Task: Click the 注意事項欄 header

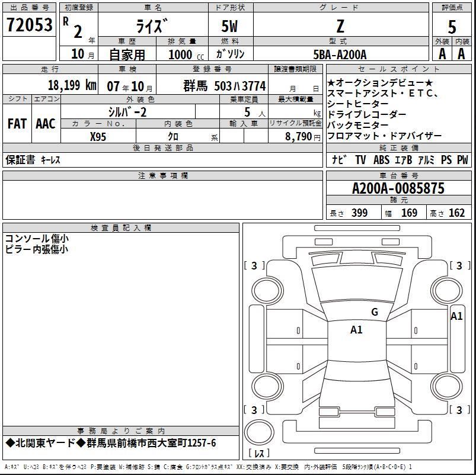Action: (163, 176)
